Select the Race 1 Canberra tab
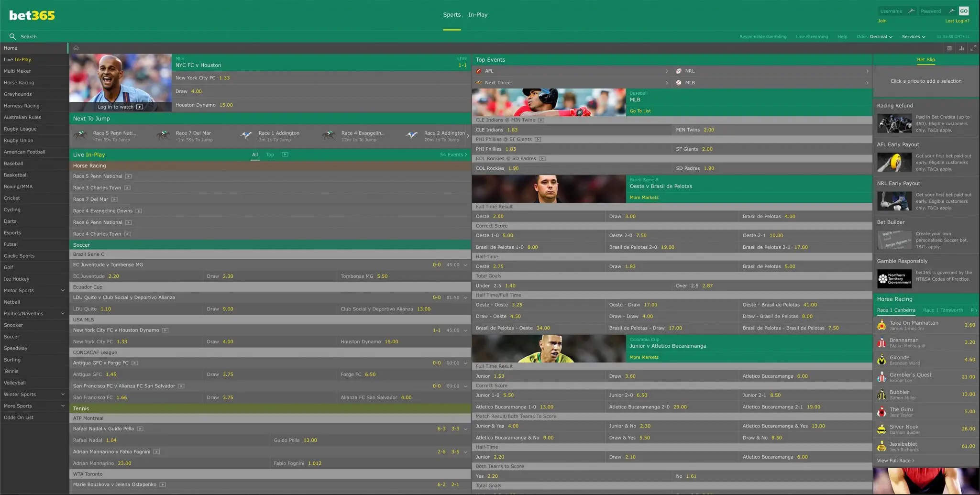Viewport: 980px width, 495px height. 896,310
